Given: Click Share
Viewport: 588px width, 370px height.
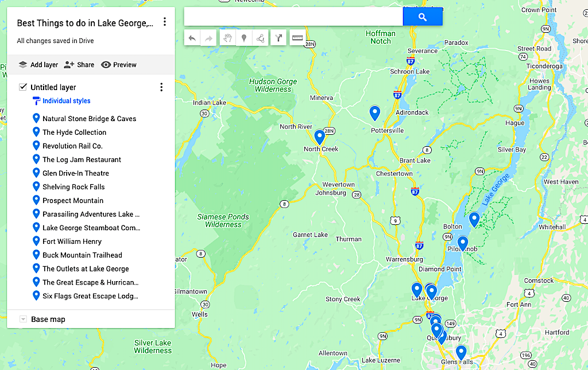Looking at the screenshot, I should pos(79,65).
